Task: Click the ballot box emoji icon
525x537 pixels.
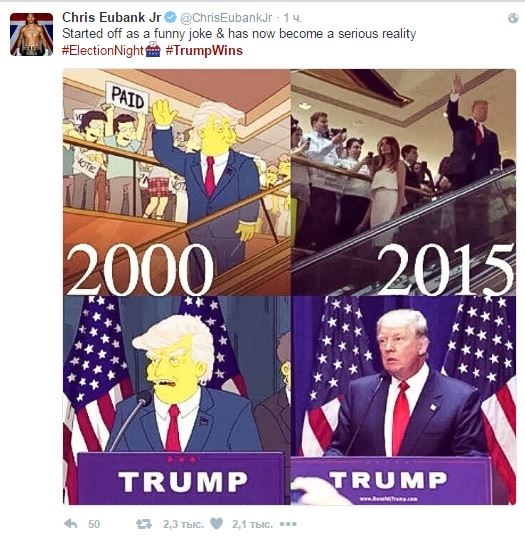Action: tap(153, 50)
